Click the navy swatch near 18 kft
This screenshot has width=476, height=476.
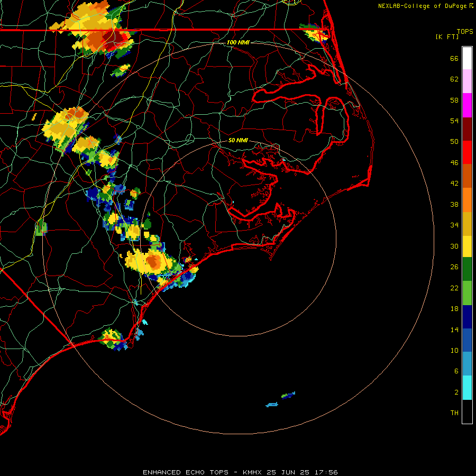[467, 317]
